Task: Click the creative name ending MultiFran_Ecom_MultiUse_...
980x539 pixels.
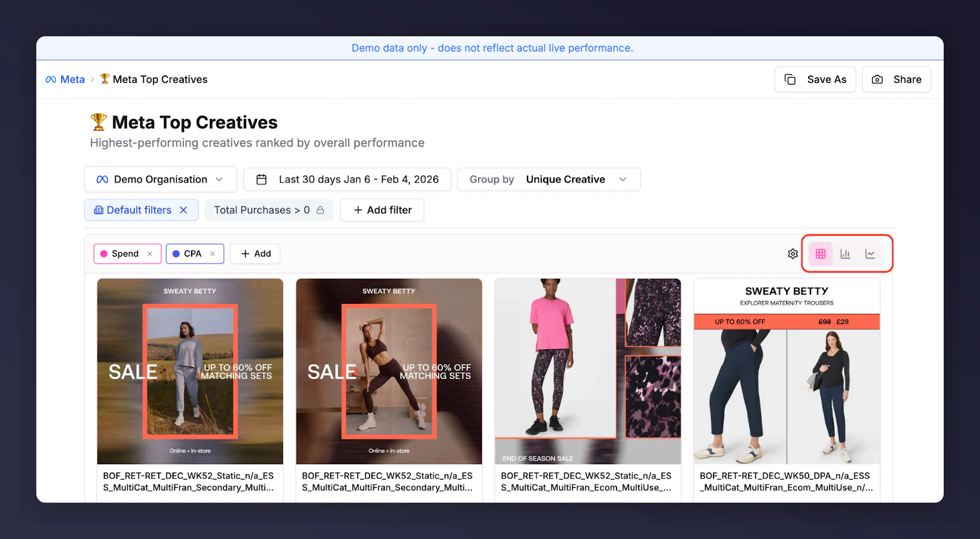Action: tap(586, 482)
